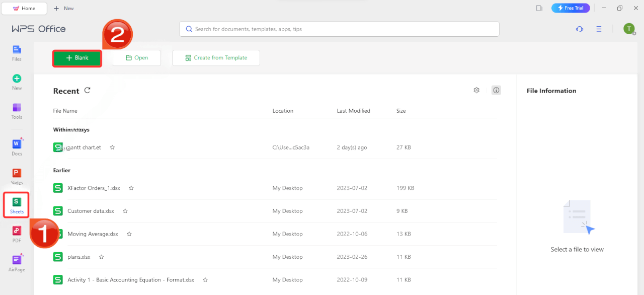This screenshot has width=644, height=295.
Task: Click the Open file button
Action: 136,58
